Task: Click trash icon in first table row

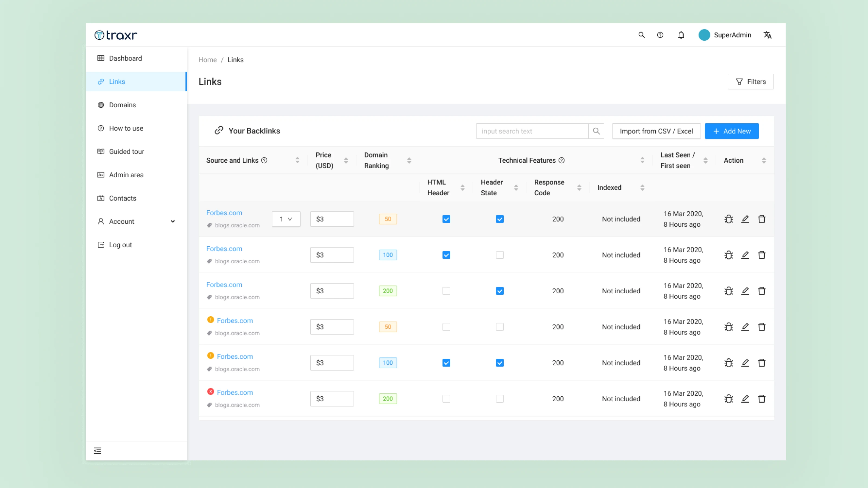Action: pyautogui.click(x=761, y=219)
